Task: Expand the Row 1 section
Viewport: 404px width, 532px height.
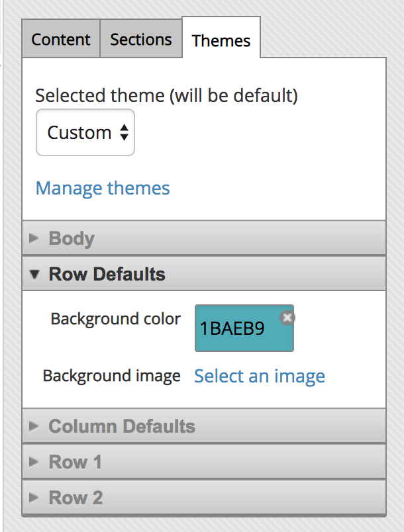Action: tap(75, 462)
